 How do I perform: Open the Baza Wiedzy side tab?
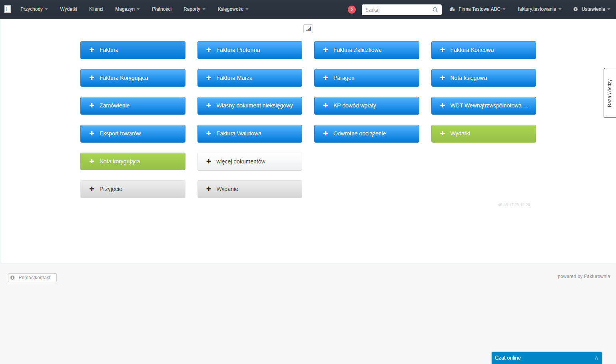[x=610, y=93]
